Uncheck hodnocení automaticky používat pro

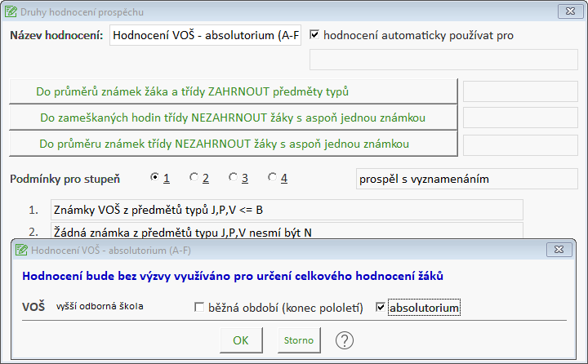tap(314, 36)
